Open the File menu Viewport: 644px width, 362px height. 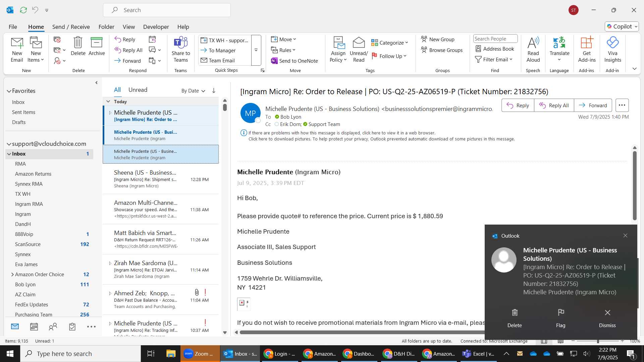pos(13,27)
